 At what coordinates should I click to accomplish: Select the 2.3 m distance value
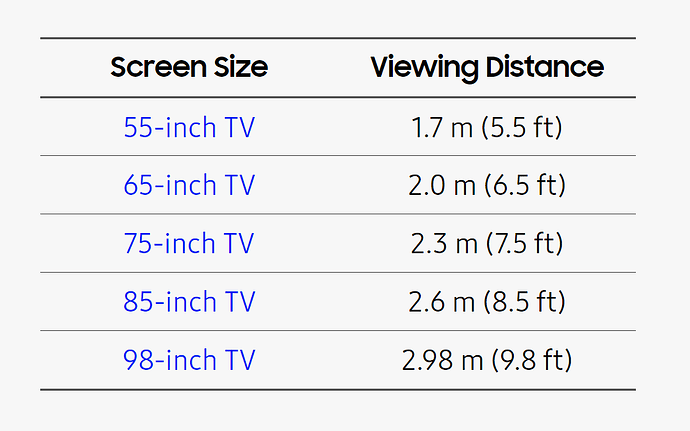pos(444,243)
